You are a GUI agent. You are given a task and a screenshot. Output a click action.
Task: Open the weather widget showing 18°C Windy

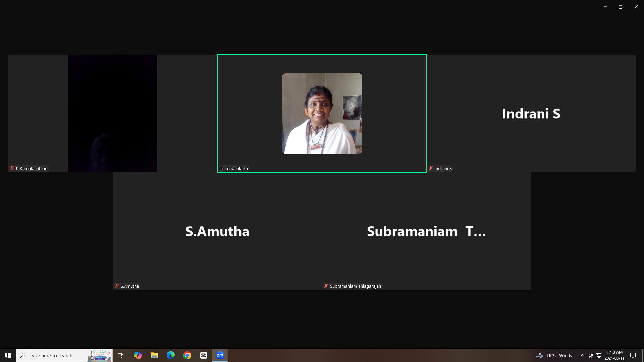click(x=554, y=355)
